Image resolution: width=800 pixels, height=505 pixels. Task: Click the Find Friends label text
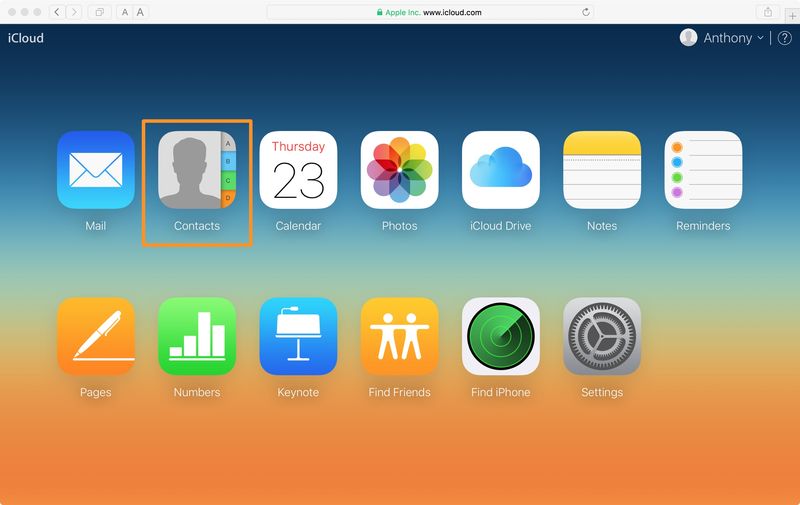pyautogui.click(x=399, y=392)
